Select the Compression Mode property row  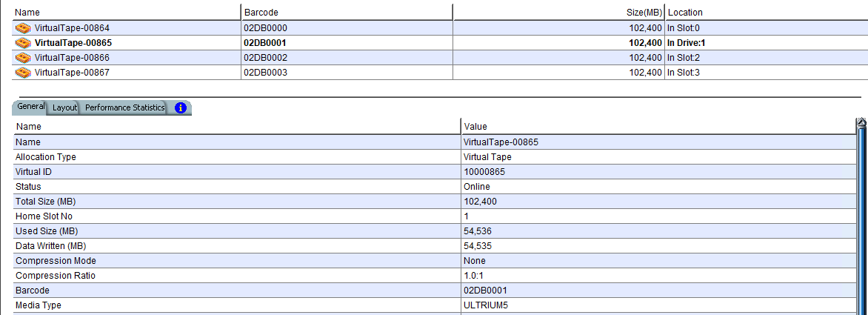pyautogui.click(x=435, y=260)
